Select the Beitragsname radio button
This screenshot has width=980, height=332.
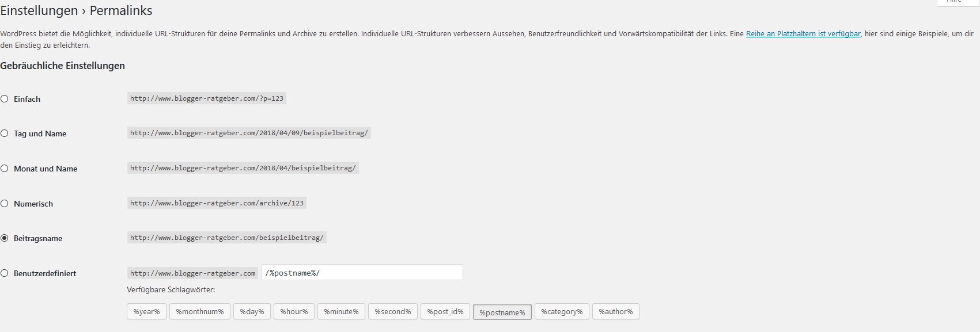(x=4, y=238)
